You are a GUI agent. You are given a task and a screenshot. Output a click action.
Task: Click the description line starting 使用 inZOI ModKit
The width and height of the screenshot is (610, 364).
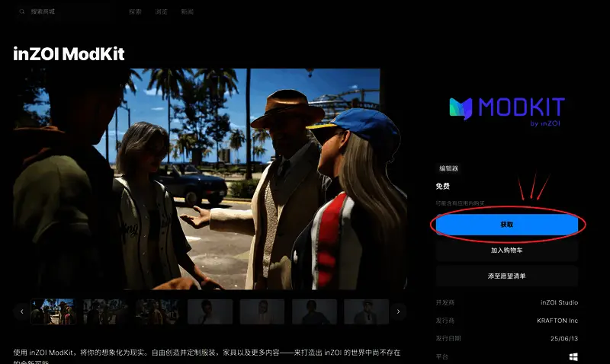pos(207,353)
